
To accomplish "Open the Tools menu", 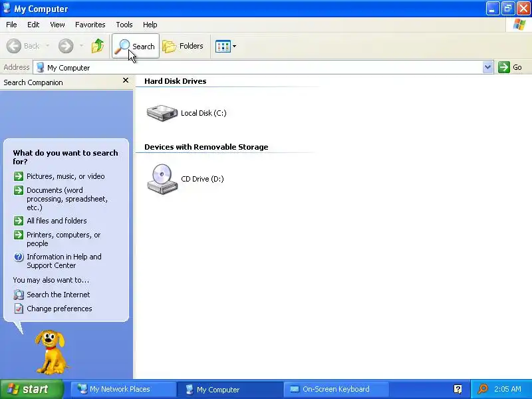I will tap(124, 25).
